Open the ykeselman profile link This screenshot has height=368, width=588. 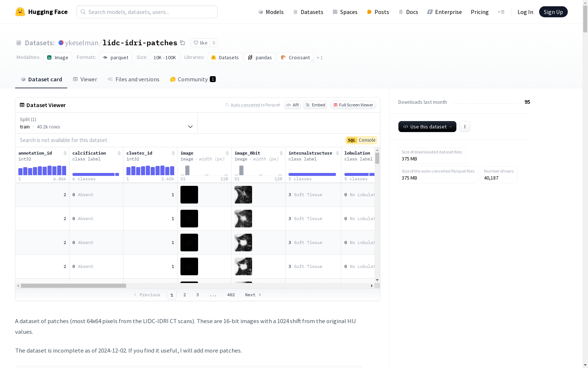(82, 43)
